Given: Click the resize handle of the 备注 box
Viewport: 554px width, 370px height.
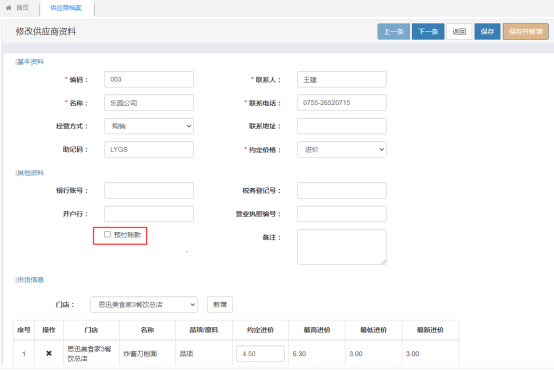Looking at the screenshot, I should click(x=384, y=262).
